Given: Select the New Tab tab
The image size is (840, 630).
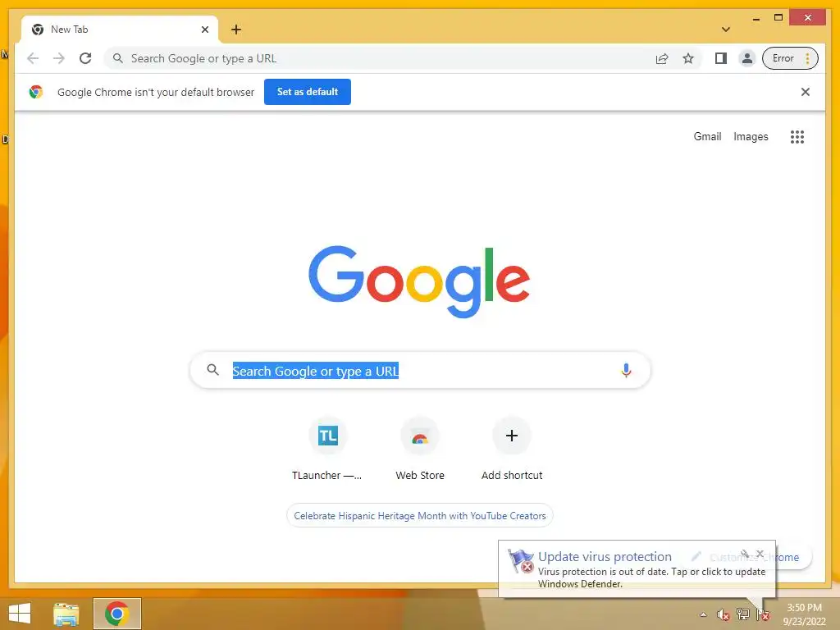Looking at the screenshot, I should pos(120,30).
